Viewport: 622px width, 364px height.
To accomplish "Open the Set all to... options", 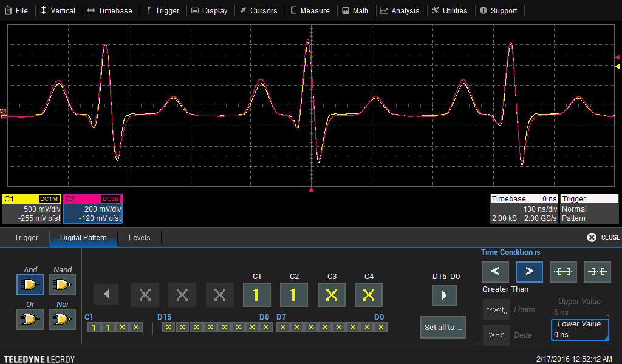I will [442, 328].
